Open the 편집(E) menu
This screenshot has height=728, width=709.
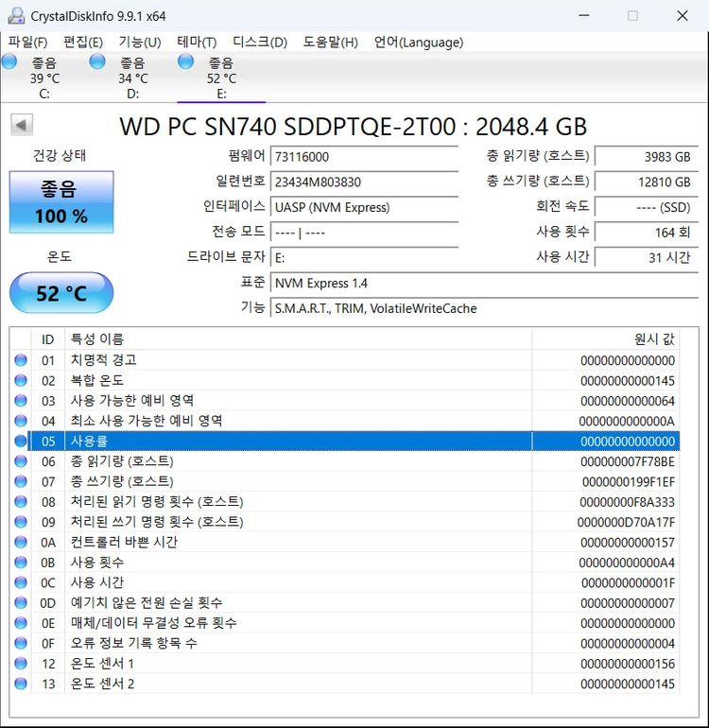(x=82, y=43)
